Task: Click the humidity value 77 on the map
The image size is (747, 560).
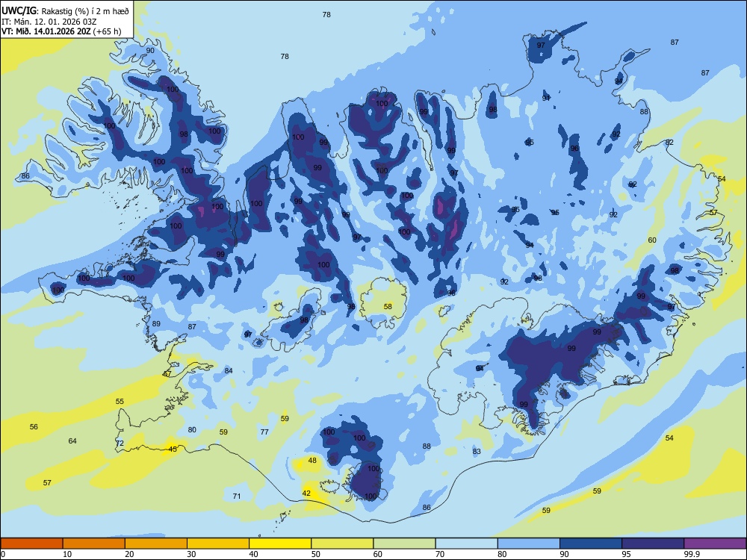Action: 265,432
